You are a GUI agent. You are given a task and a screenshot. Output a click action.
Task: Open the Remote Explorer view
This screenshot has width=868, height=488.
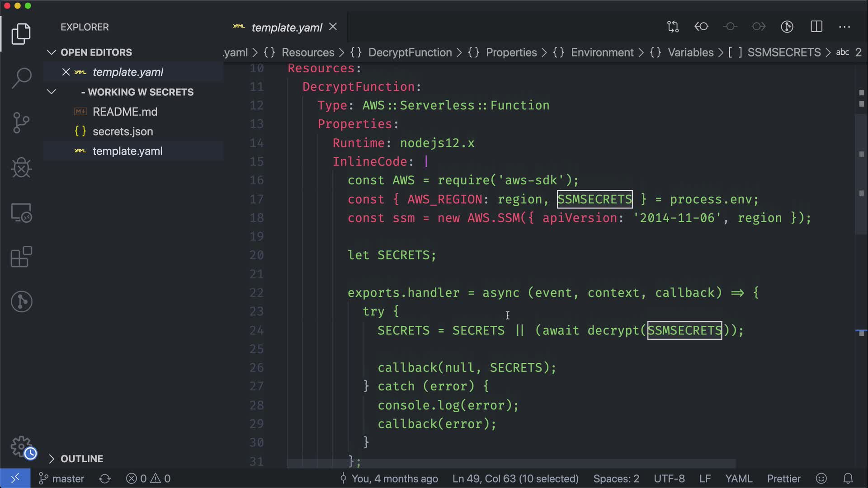[21, 212]
